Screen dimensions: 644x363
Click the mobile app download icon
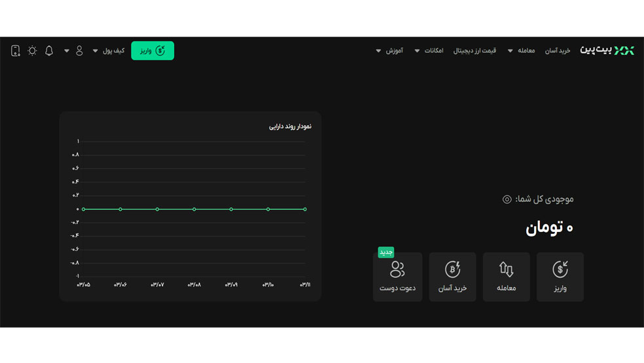[16, 50]
